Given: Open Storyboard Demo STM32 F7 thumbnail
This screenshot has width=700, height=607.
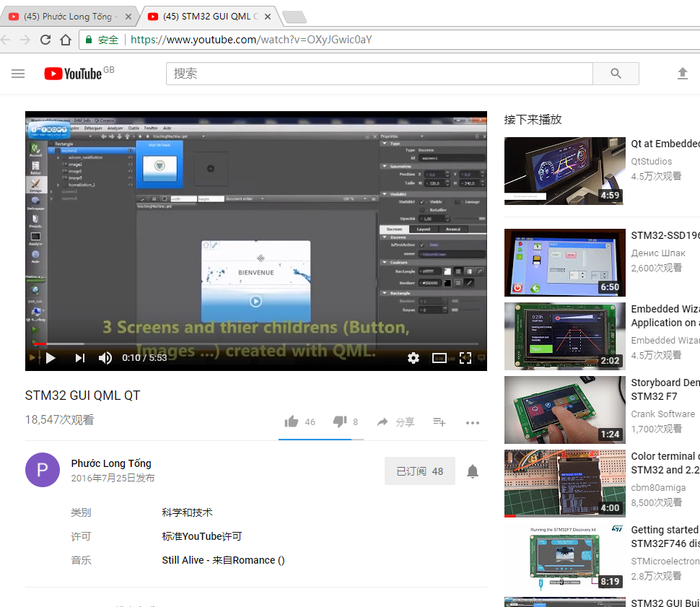Looking at the screenshot, I should point(565,410).
